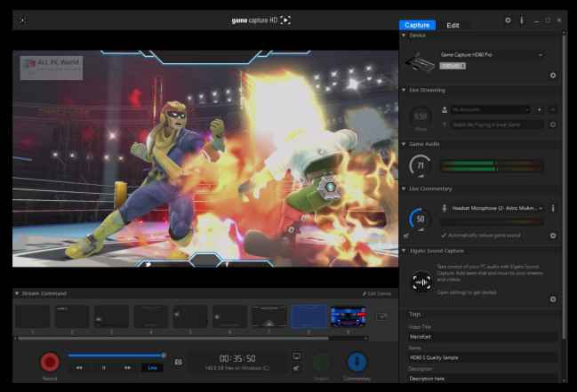577x392 pixels.
Task: Click Edit Scenes in Stream Command
Action: 377,293
